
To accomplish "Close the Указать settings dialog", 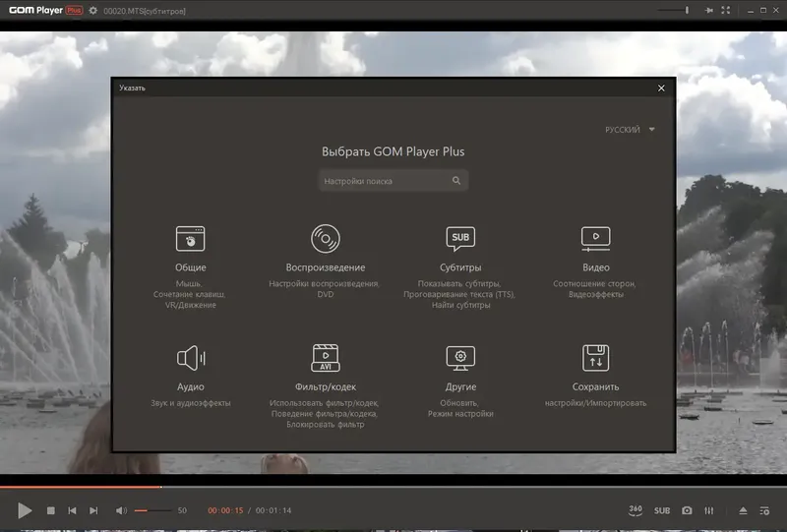I will 661,88.
